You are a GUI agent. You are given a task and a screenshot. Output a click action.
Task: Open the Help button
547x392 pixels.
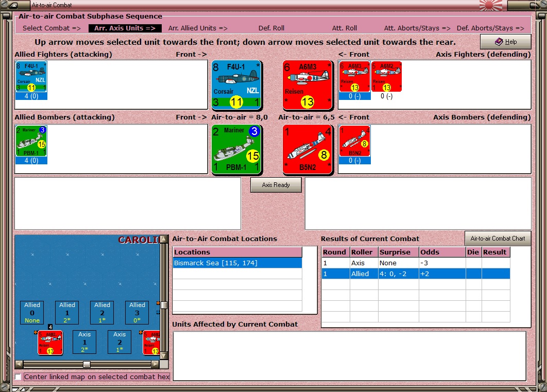click(505, 42)
